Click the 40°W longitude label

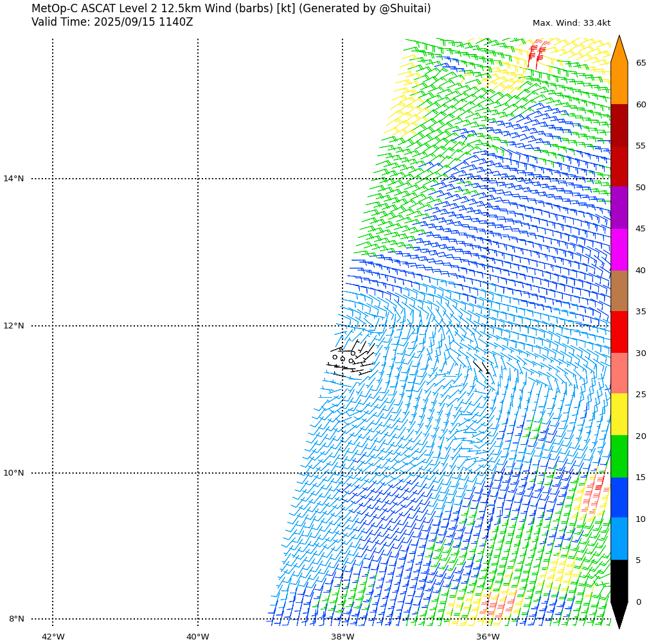click(x=198, y=636)
